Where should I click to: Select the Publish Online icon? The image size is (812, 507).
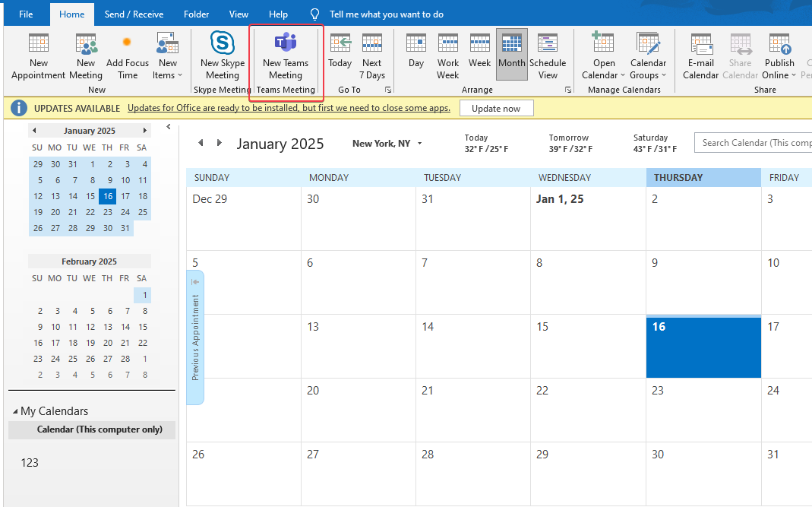click(x=779, y=53)
